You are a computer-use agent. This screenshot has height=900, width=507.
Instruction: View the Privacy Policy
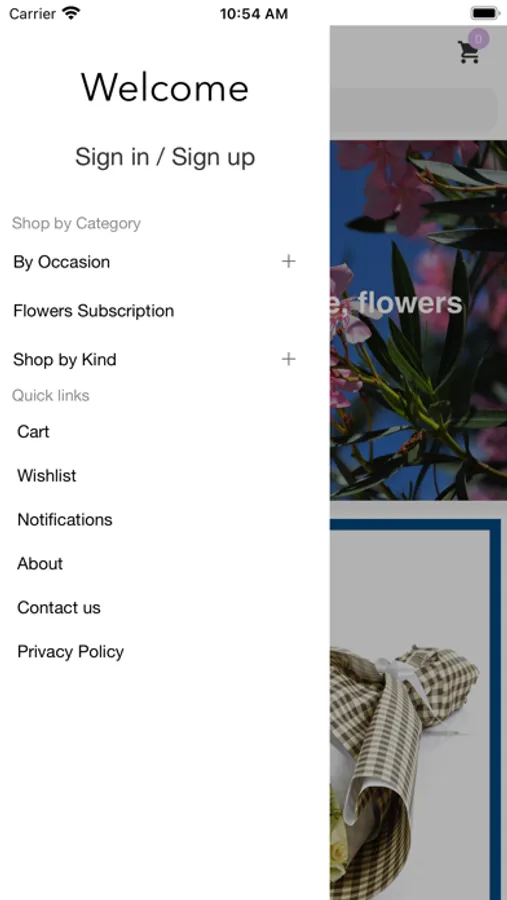(71, 652)
